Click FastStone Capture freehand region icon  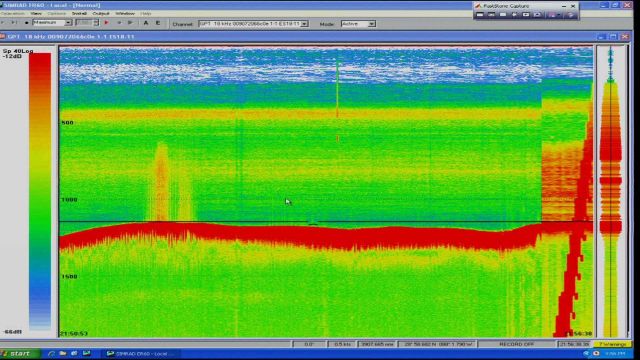click(514, 14)
